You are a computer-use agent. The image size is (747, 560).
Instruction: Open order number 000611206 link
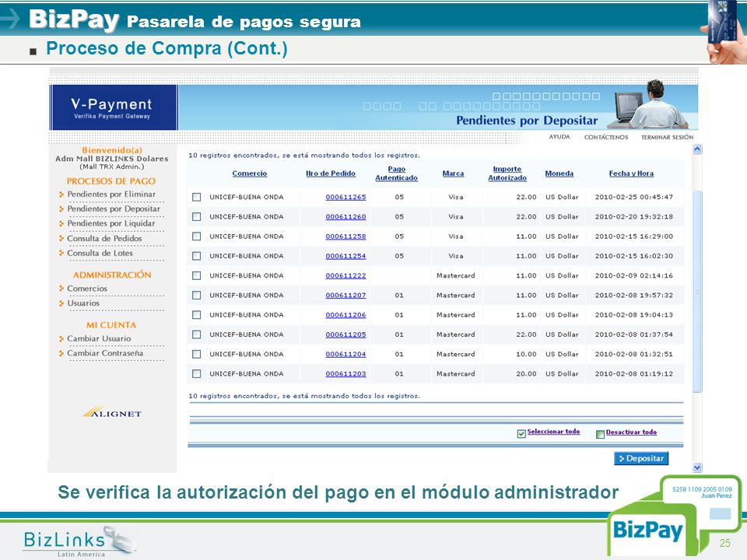point(345,315)
